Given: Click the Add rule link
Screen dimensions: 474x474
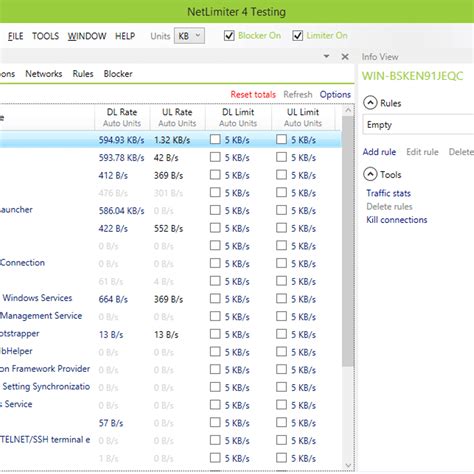Looking at the screenshot, I should point(379,152).
